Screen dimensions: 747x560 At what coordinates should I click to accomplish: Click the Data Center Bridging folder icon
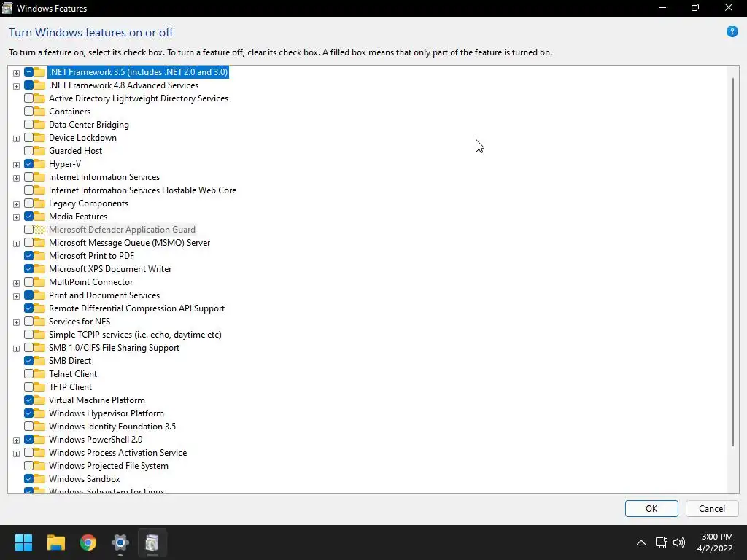pos(39,125)
